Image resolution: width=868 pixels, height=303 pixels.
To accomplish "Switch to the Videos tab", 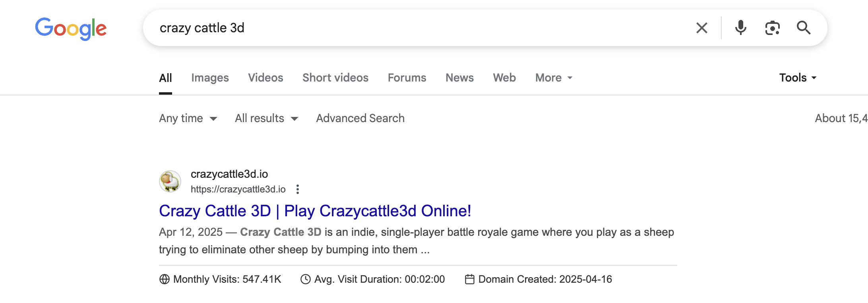I will 265,78.
